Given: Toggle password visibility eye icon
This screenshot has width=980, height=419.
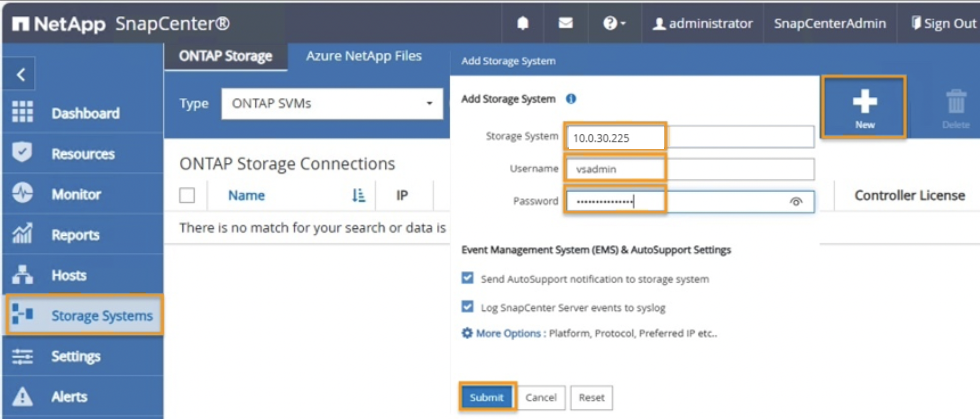Looking at the screenshot, I should [796, 202].
